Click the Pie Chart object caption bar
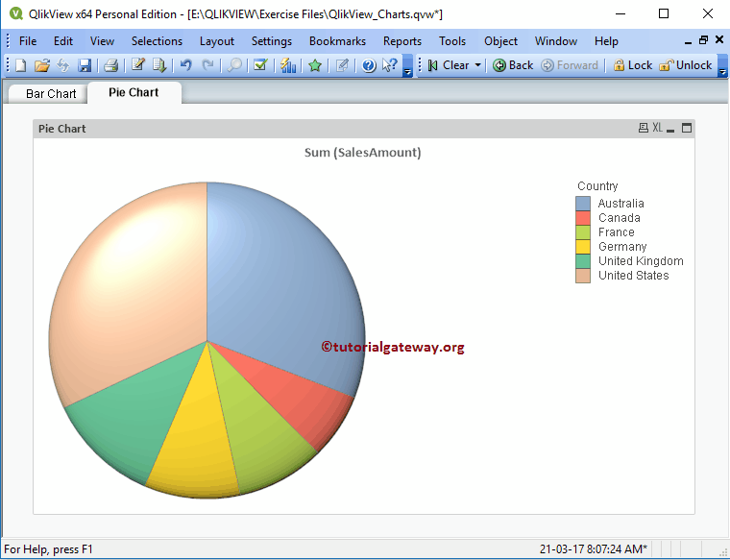 [x=335, y=129]
